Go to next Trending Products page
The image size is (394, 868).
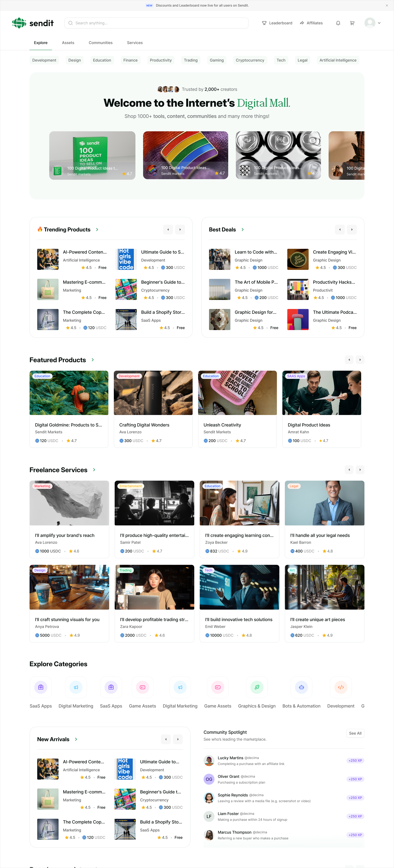click(x=180, y=230)
